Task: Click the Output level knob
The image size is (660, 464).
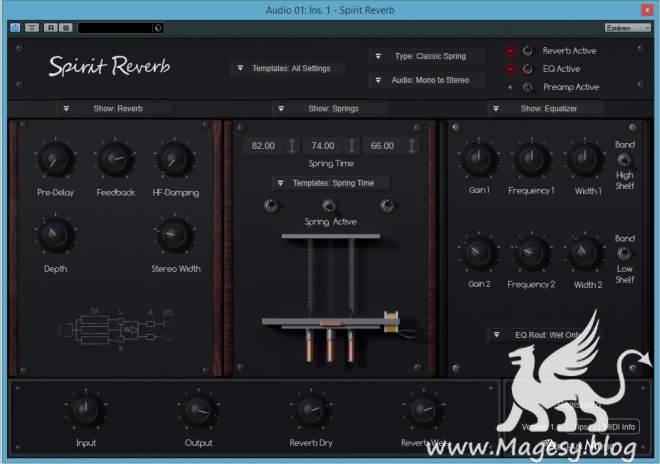Action: pos(198,410)
